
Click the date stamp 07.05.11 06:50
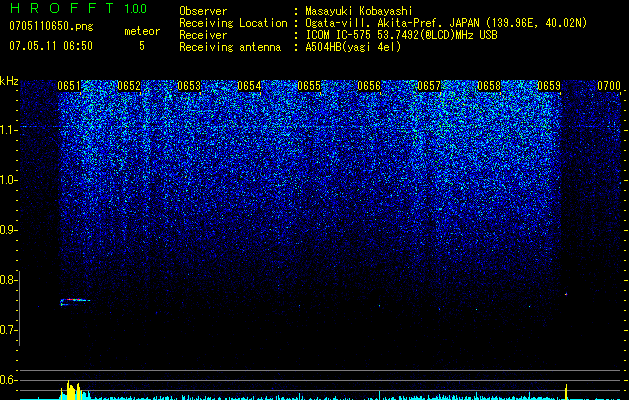pos(51,46)
